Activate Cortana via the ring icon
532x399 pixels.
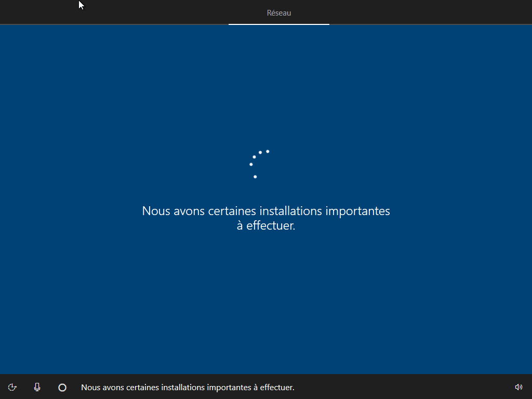[x=62, y=387]
